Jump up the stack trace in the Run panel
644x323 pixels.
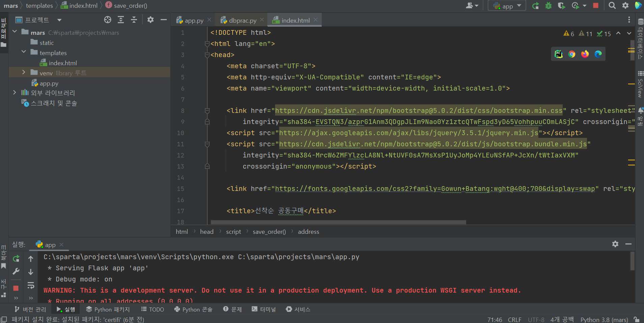pyautogui.click(x=31, y=259)
